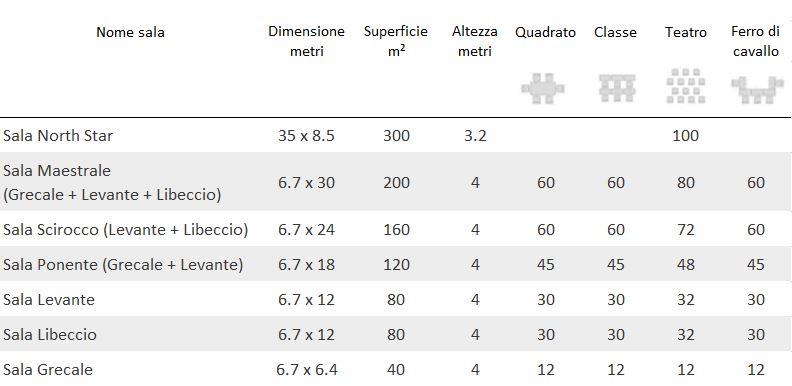This screenshot has height=386, width=792.
Task: Select the Sala Grecale row name
Action: pyautogui.click(x=48, y=369)
